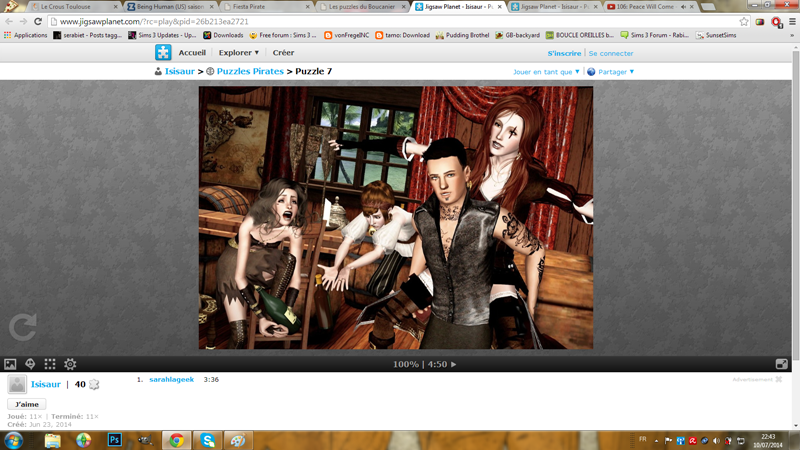
Task: Click the red extension icon in Chrome toolbar
Action: click(x=777, y=22)
